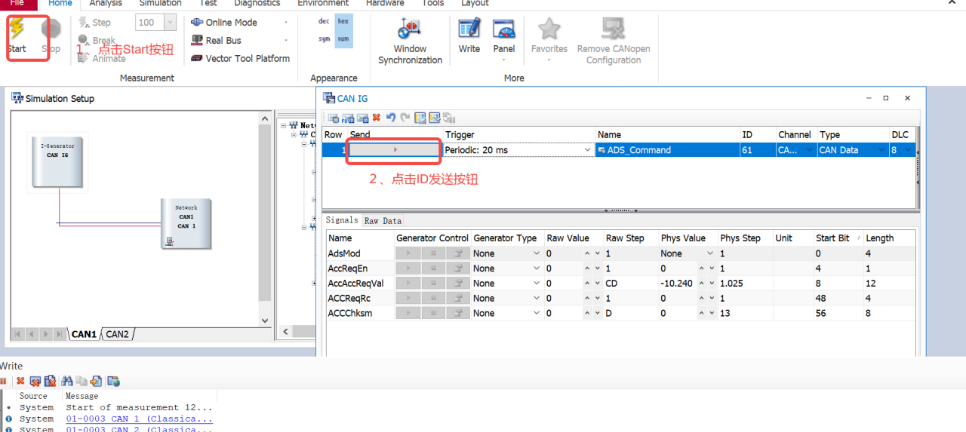The height and width of the screenshot is (432, 966).
Task: Click the red X clear icon in Write toolbar
Action: point(20,381)
